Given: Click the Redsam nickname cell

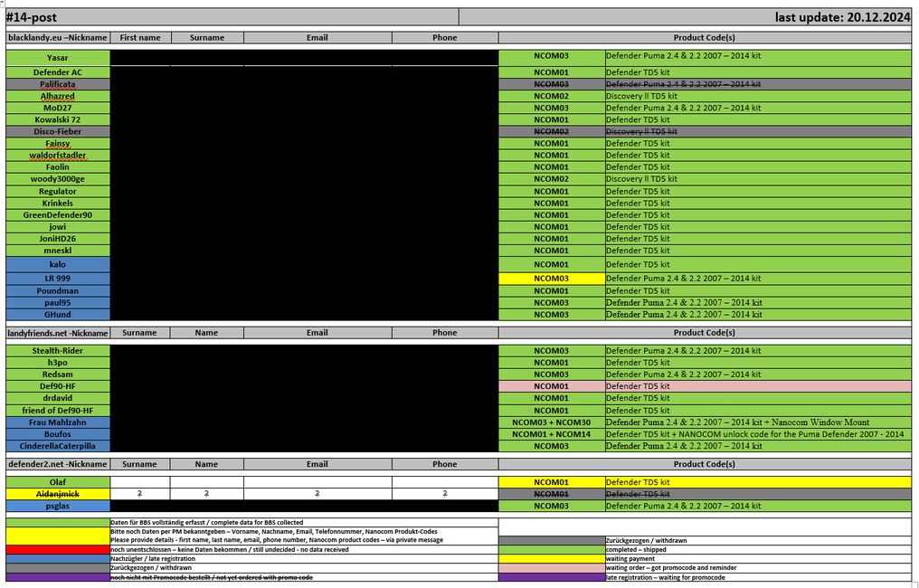Looking at the screenshot, I should [58, 375].
